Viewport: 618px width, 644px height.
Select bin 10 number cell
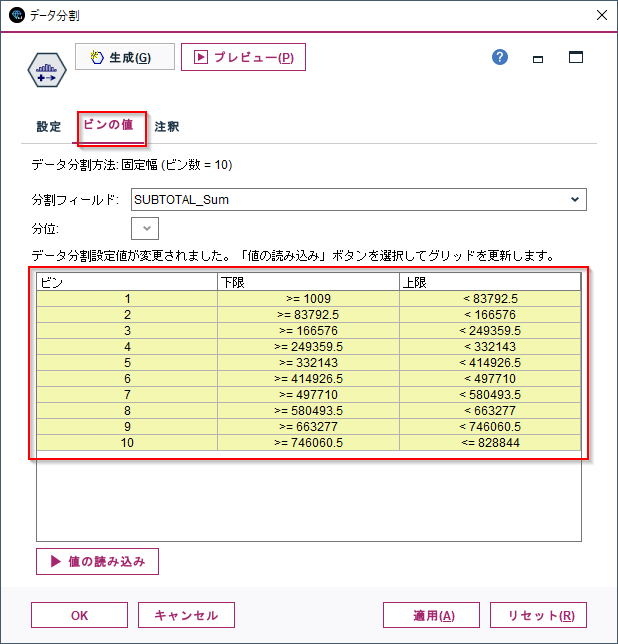coord(127,443)
